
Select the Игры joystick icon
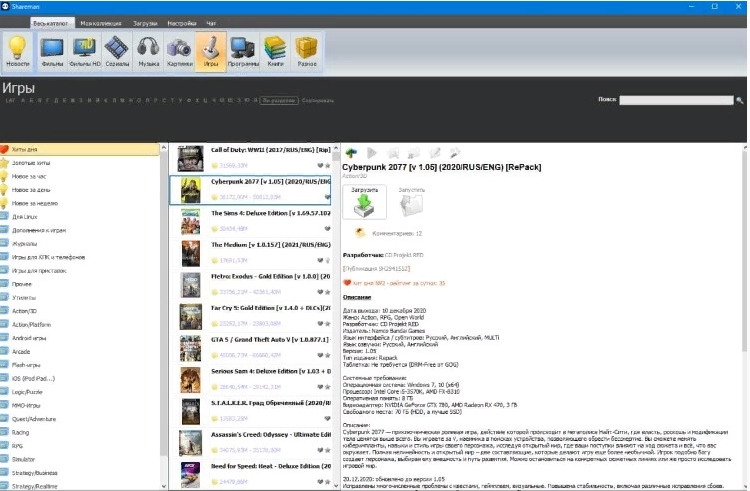click(211, 52)
